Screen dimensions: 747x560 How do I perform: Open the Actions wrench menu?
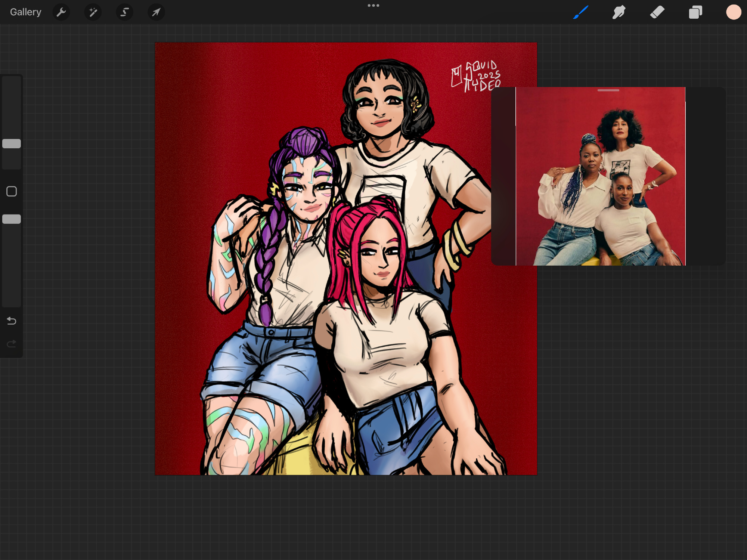(61, 12)
